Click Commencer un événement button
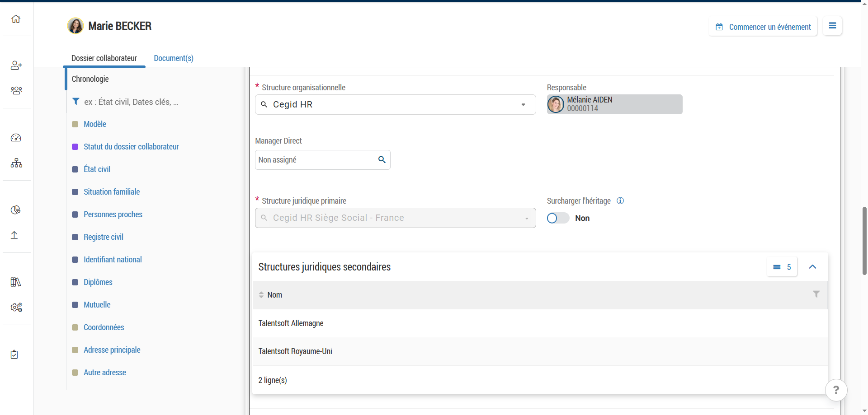Screen dimensions: 868x415 [x=763, y=27]
